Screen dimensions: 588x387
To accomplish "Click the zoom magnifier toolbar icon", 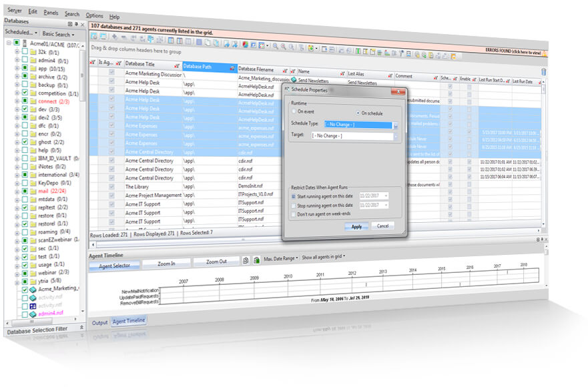I will 276,46.
